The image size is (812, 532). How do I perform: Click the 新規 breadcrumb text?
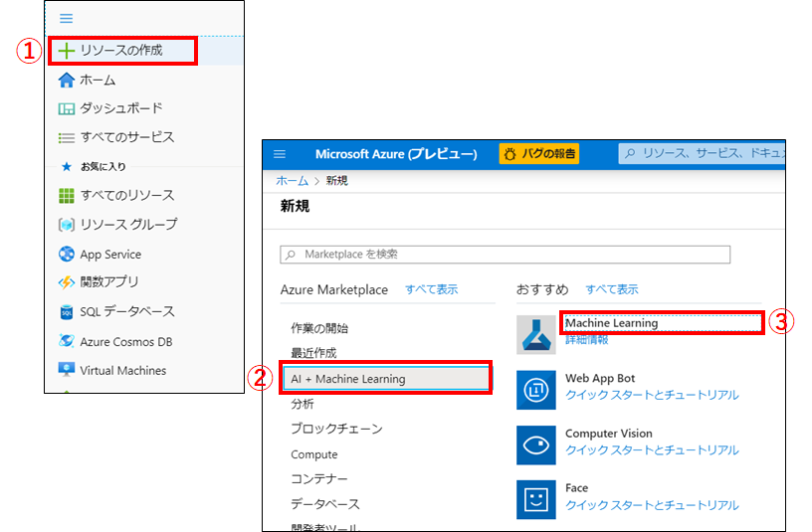[x=336, y=181]
